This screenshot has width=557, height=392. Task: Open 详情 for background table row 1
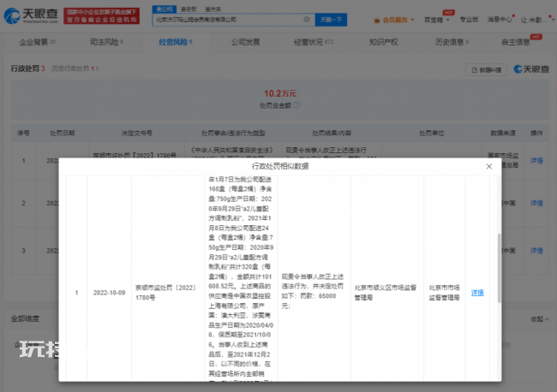pos(536,161)
